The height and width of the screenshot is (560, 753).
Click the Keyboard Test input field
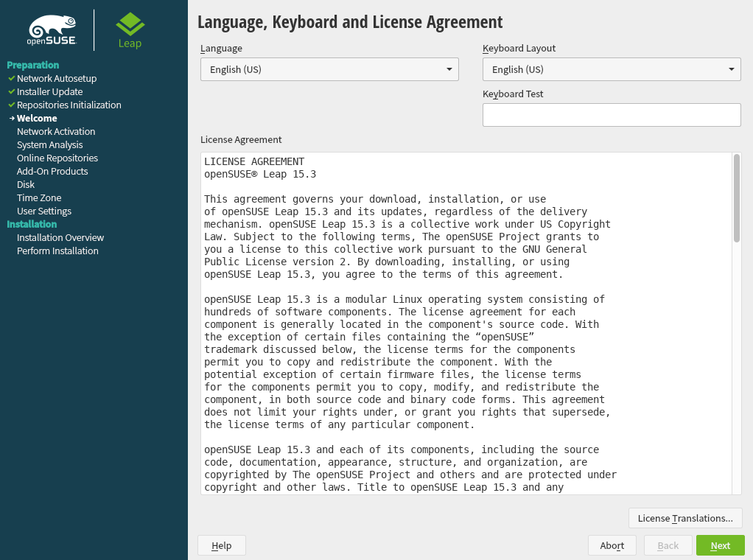pos(612,115)
